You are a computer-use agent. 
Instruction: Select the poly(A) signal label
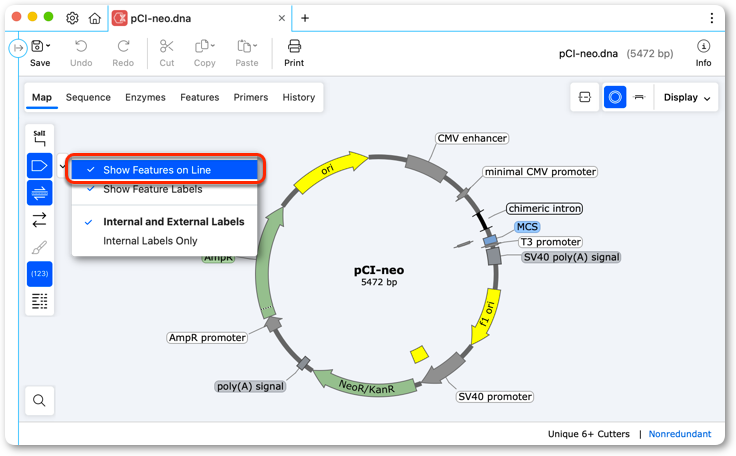[251, 386]
